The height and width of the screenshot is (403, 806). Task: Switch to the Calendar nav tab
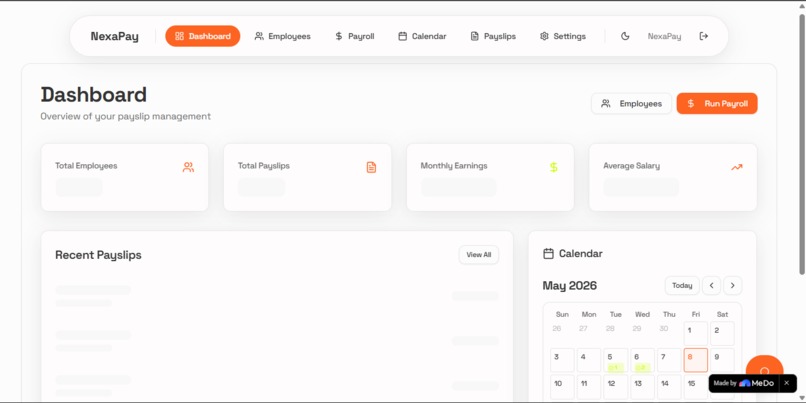click(422, 36)
